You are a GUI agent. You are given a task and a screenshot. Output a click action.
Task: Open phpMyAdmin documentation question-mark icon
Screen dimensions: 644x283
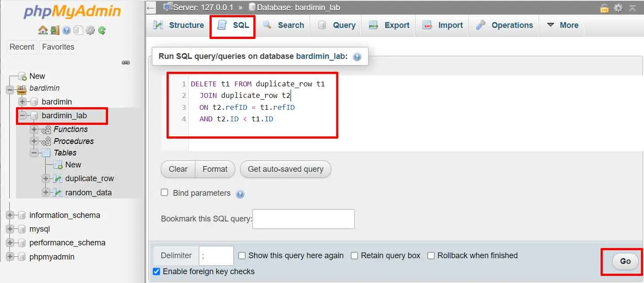point(66,31)
